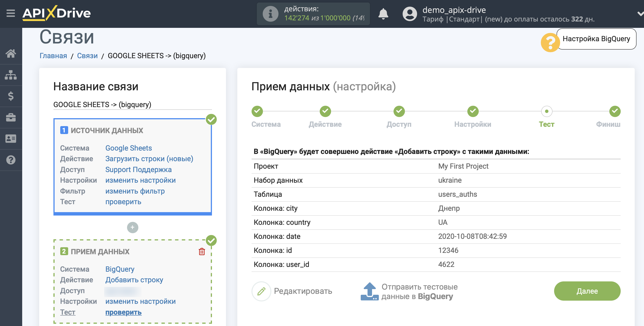Open Support Поддержка access link
The width and height of the screenshot is (644, 326).
click(139, 170)
